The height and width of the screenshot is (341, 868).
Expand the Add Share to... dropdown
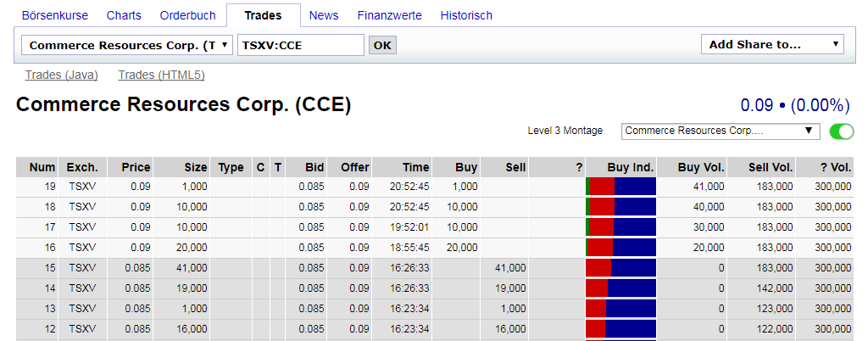pyautogui.click(x=772, y=45)
